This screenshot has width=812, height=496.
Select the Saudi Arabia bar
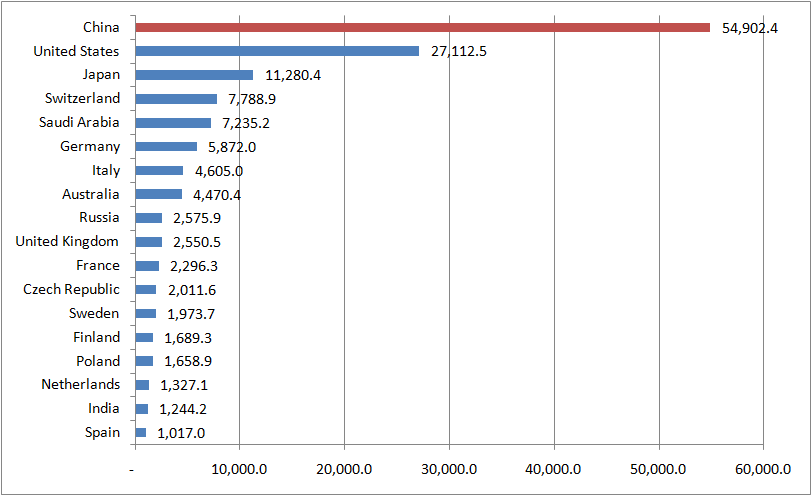(x=173, y=123)
